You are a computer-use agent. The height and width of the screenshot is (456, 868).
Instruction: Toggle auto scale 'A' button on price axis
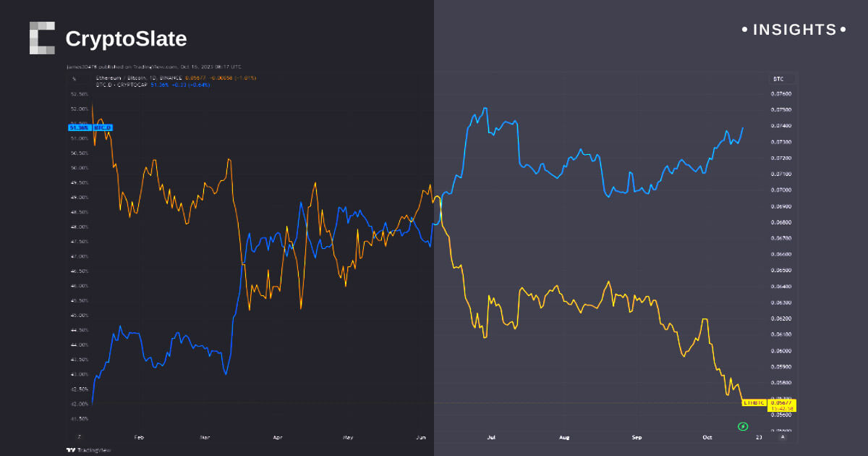[781, 436]
